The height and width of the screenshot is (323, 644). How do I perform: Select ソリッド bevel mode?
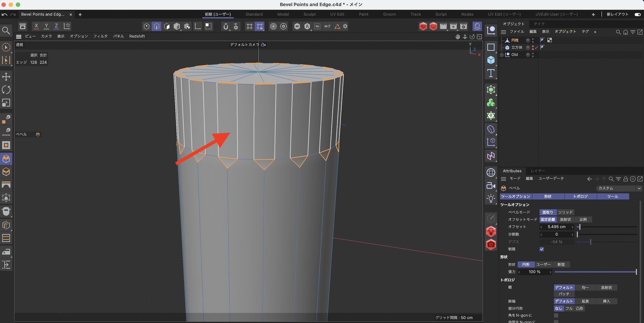point(565,212)
